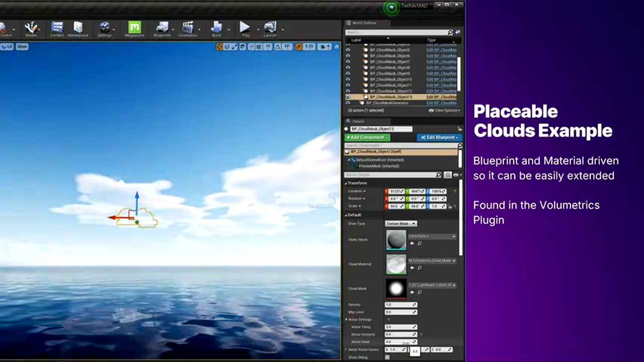Click the Edit Blueprint button
The width and height of the screenshot is (644, 362).
pyautogui.click(x=439, y=137)
